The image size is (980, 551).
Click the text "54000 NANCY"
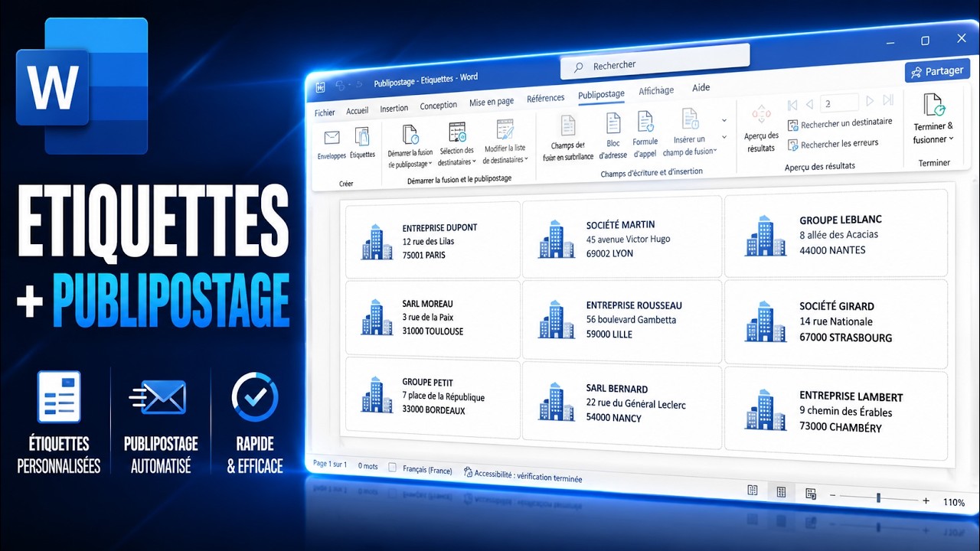point(614,418)
